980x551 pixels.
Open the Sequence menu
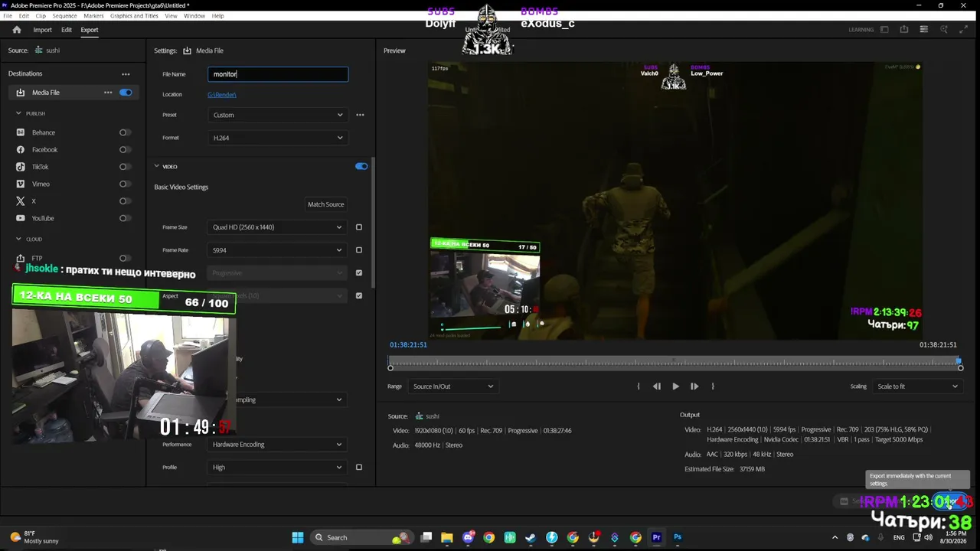(x=64, y=16)
